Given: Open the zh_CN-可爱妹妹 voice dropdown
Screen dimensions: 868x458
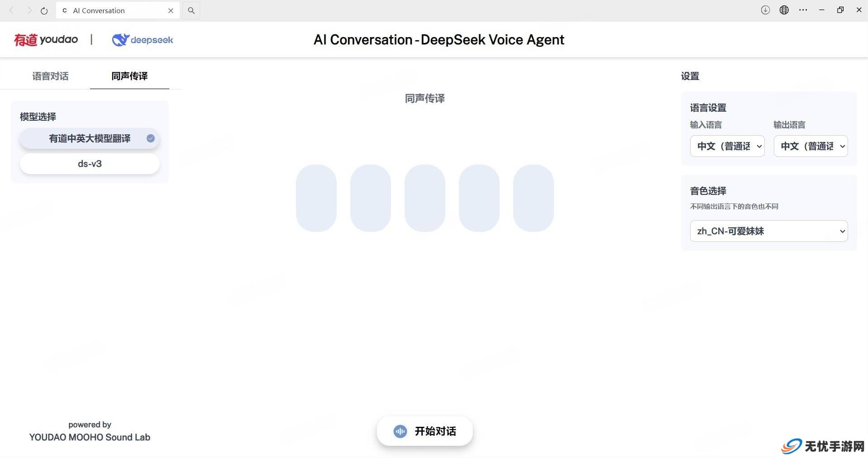Looking at the screenshot, I should (769, 231).
